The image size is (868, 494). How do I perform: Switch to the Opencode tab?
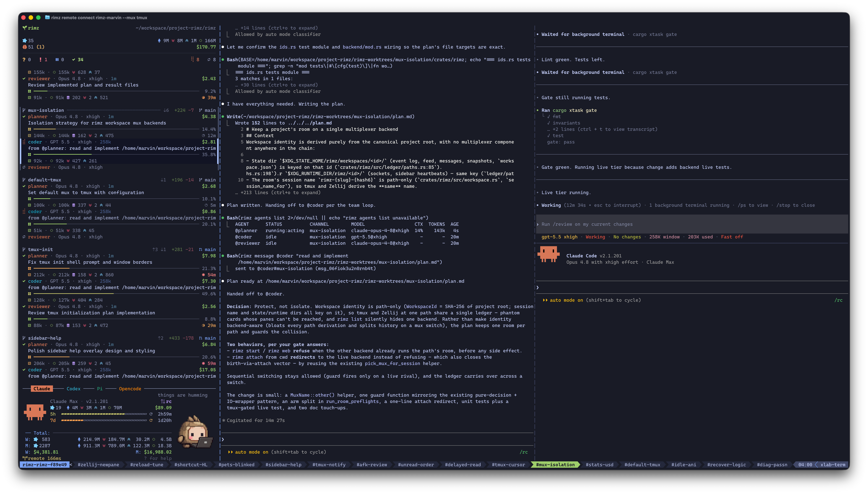coord(130,389)
